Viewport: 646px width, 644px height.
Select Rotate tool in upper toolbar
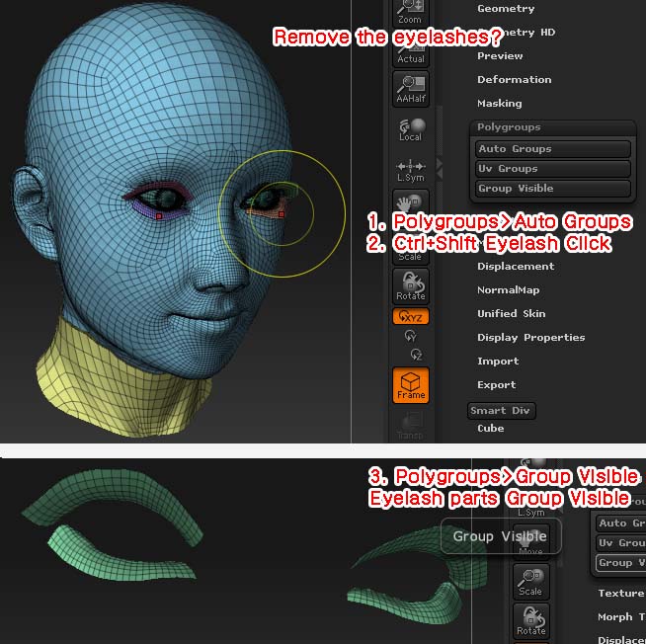(410, 285)
